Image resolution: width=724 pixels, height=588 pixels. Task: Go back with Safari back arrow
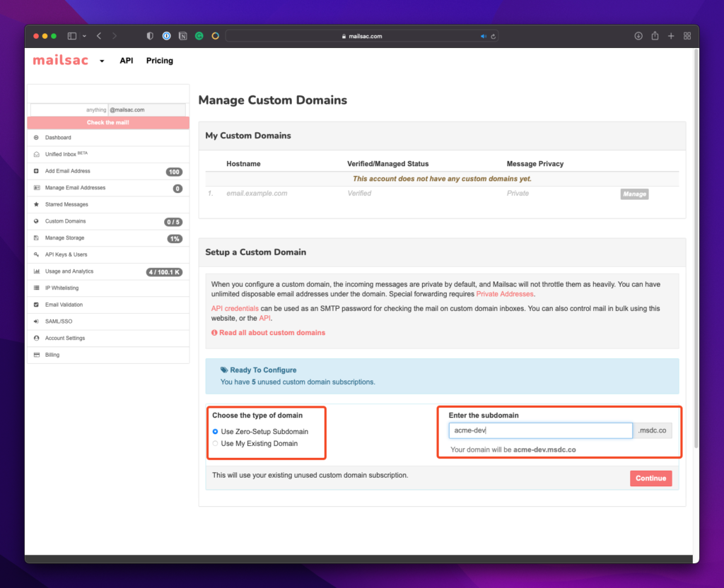pos(99,36)
